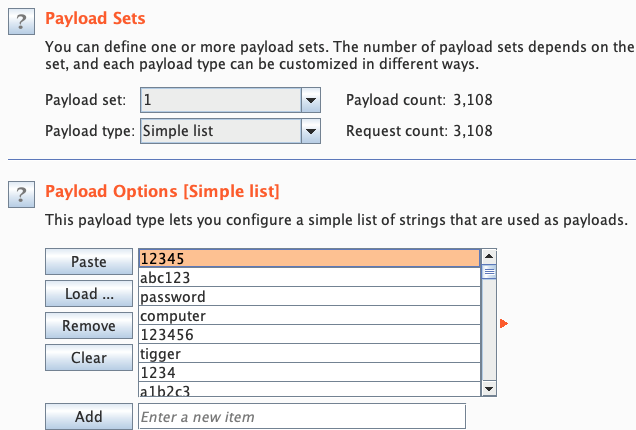Select the 123456 payload entry
Screen dimensions: 636x430
click(x=309, y=335)
